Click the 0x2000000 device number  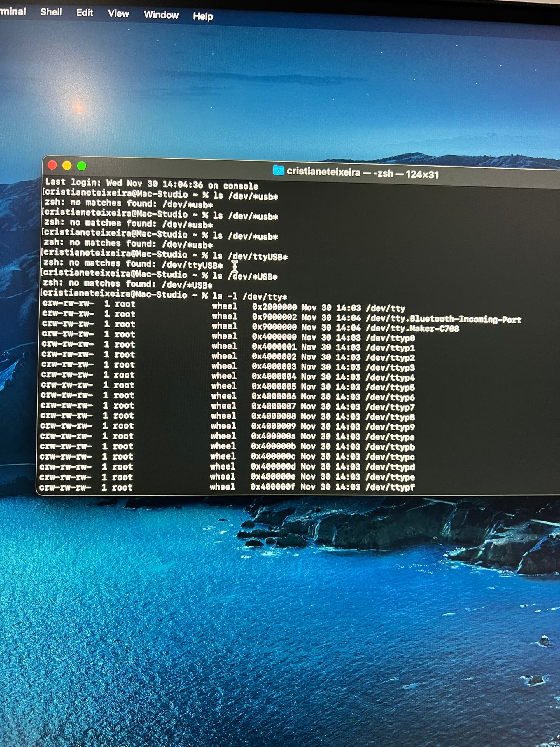274,307
